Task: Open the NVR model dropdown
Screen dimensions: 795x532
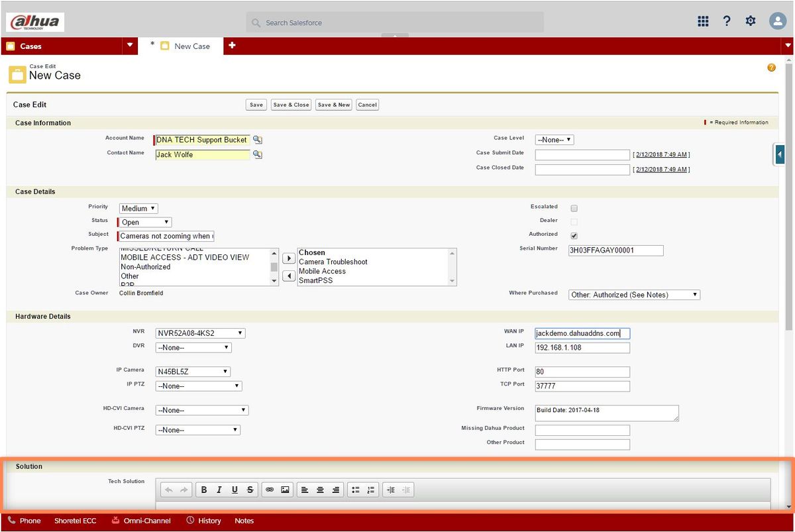Action: point(200,333)
